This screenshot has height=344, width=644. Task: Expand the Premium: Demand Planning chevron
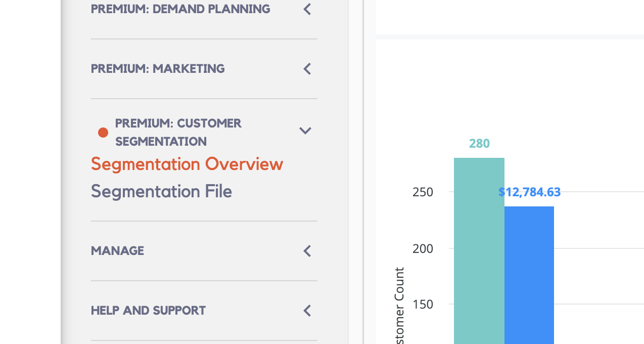click(x=307, y=9)
